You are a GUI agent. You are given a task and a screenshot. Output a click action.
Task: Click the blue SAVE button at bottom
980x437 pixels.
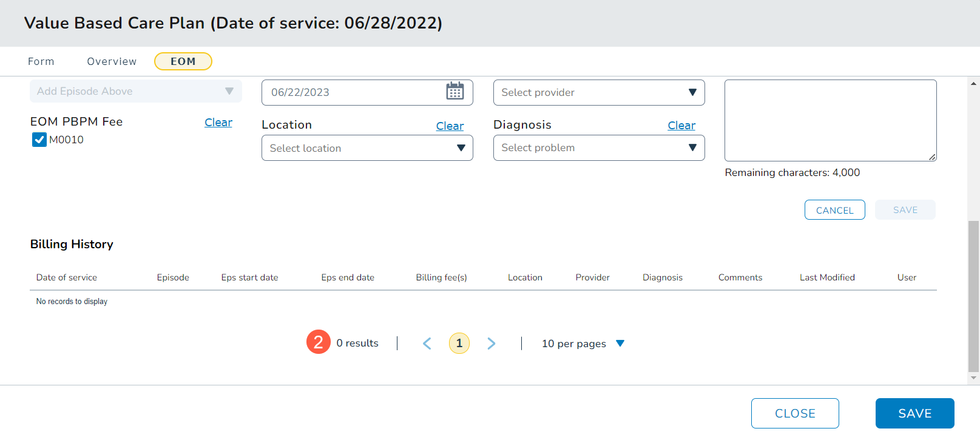coord(914,413)
